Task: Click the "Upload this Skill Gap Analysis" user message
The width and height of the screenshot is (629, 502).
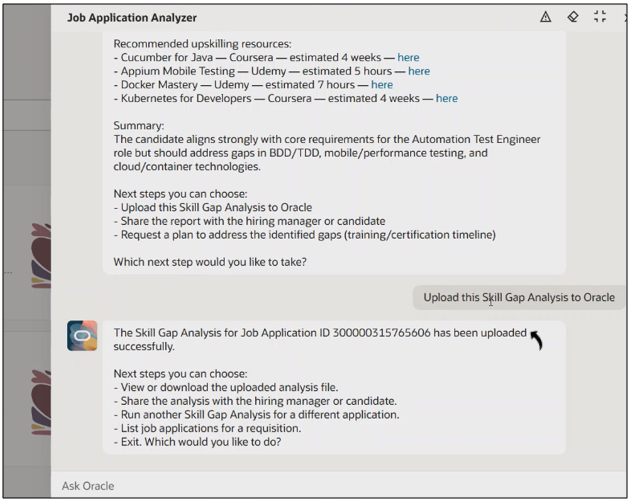Action: (518, 297)
